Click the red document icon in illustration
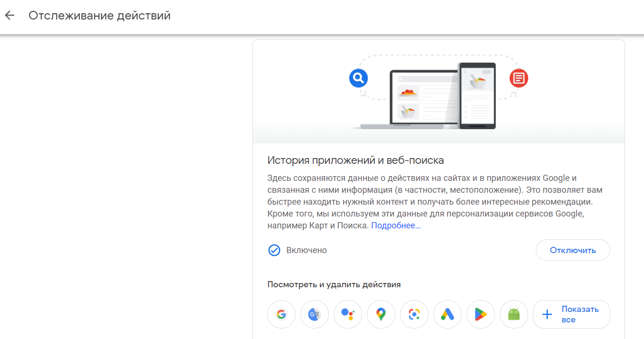This screenshot has width=644, height=339. click(x=519, y=78)
